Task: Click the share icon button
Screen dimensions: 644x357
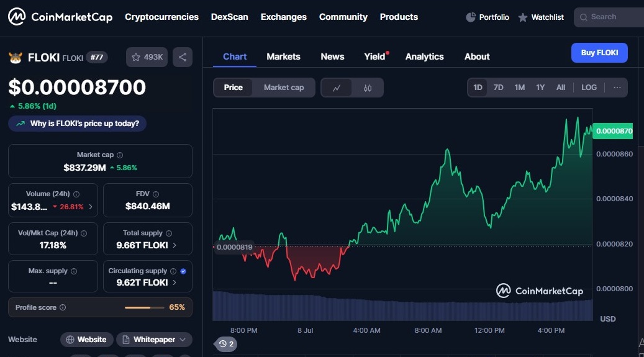Action: click(183, 57)
